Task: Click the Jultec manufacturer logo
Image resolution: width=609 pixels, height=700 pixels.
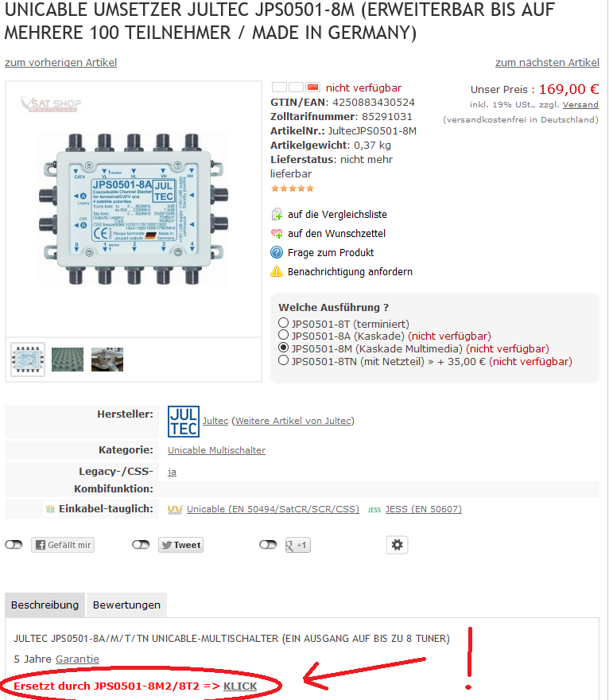Action: (x=184, y=421)
